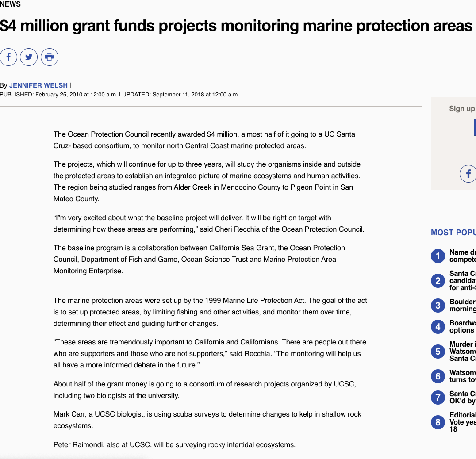Open most popular story number 5 badge

coord(438,351)
